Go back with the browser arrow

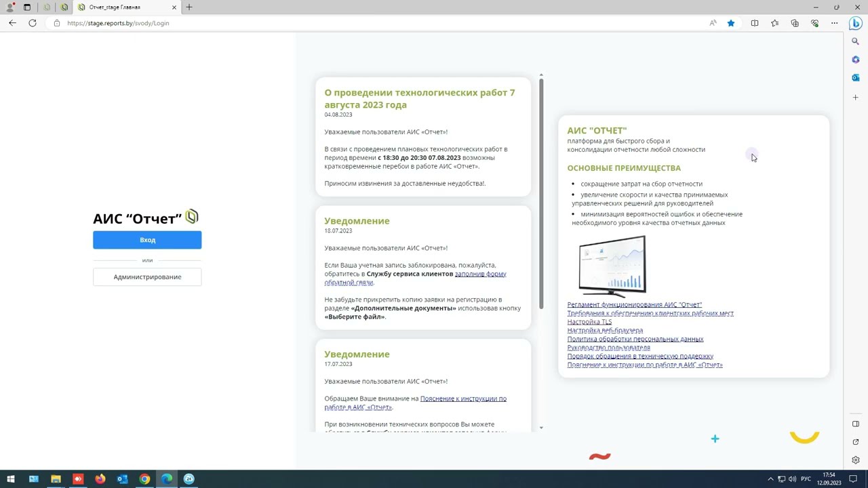pos(12,23)
